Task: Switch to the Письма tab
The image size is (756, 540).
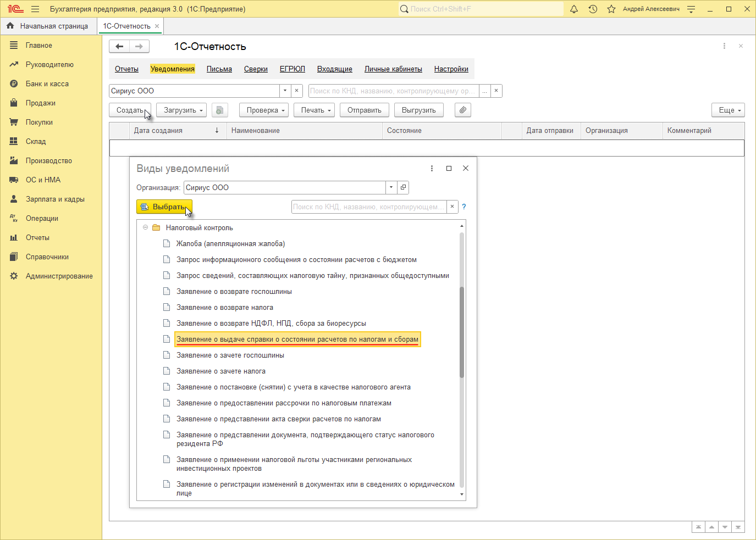Action: click(x=219, y=69)
